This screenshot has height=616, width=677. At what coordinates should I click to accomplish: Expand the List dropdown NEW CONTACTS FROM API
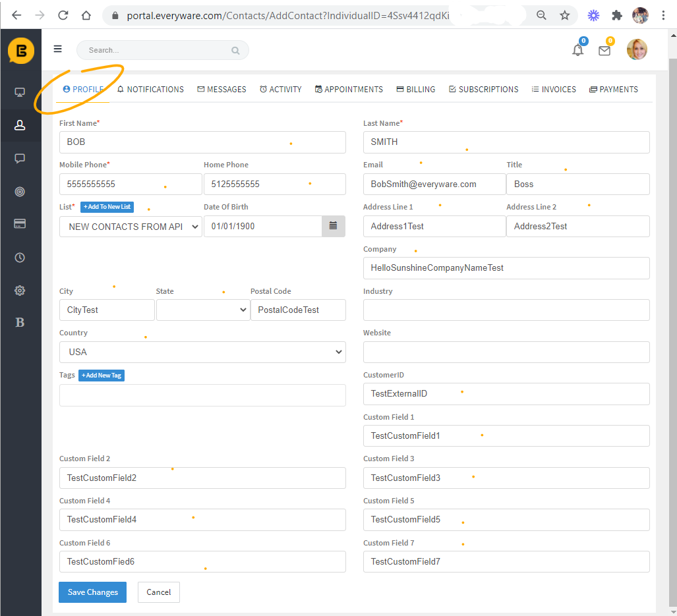[x=131, y=227]
